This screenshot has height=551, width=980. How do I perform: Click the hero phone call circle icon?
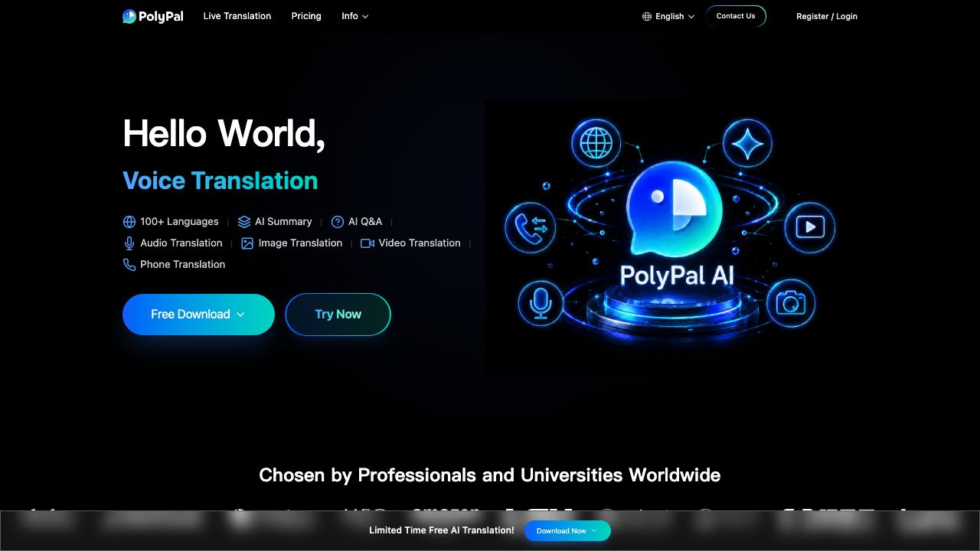point(530,227)
